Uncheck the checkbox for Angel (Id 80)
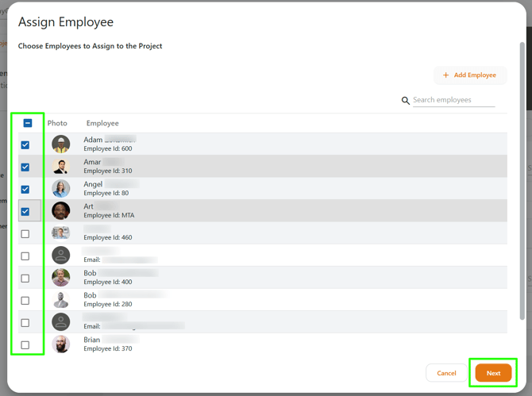Screen dimensions: 532x396 point(25,190)
